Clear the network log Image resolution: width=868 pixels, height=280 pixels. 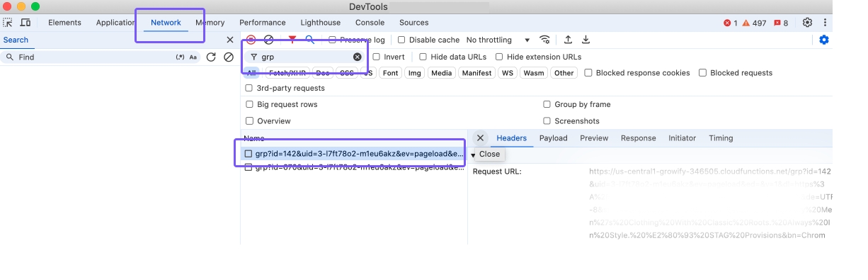tap(268, 40)
